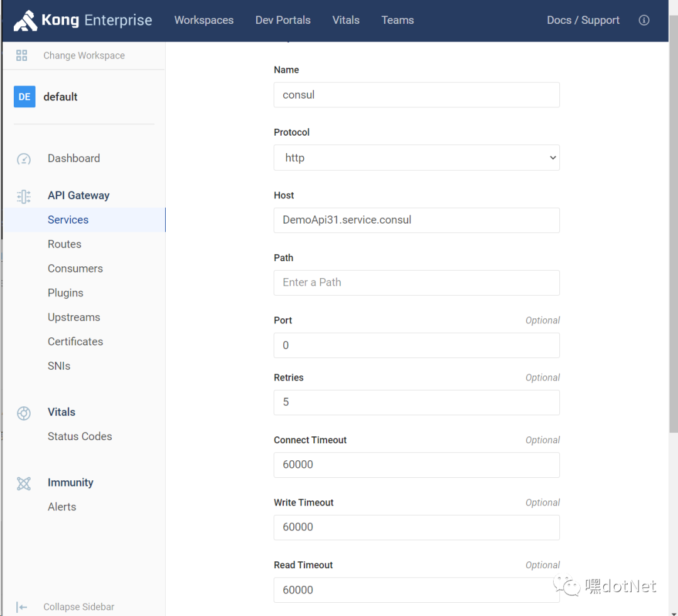This screenshot has width=678, height=616.
Task: Open the Protocol http dropdown
Action: coord(416,158)
